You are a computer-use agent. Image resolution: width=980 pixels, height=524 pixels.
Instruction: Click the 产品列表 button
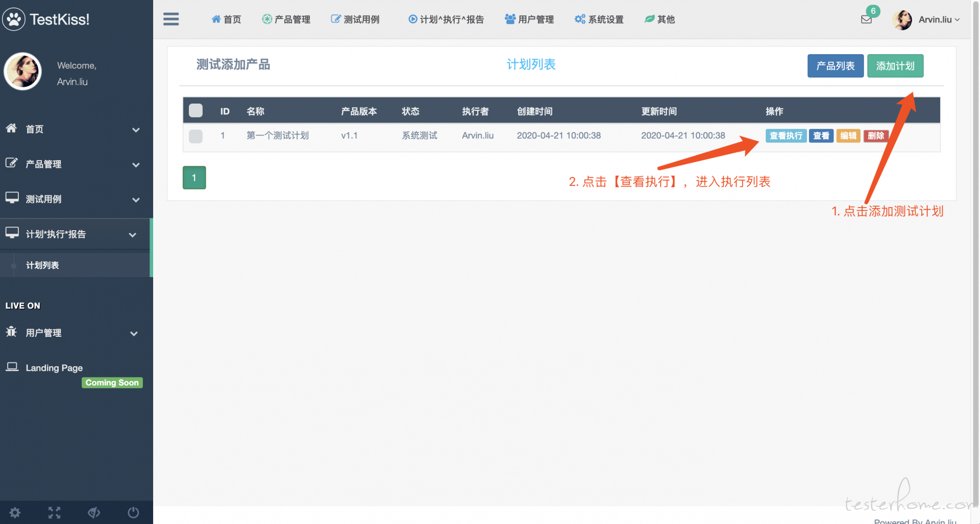tap(836, 66)
